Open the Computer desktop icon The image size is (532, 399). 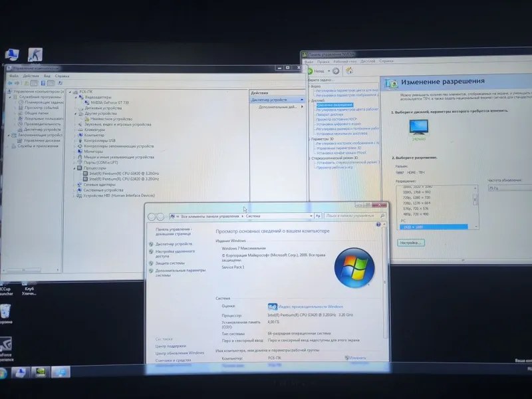pyautogui.click(x=12, y=55)
